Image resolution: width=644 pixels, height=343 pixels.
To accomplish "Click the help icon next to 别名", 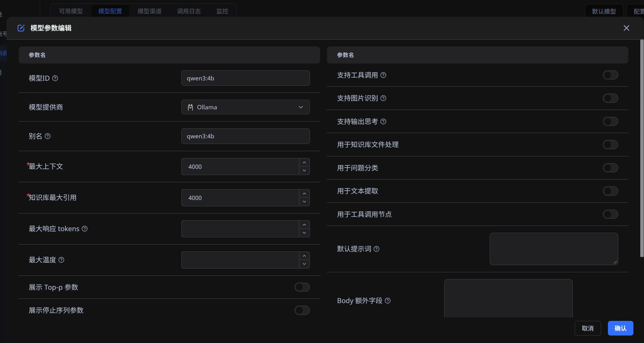I will [x=48, y=136].
